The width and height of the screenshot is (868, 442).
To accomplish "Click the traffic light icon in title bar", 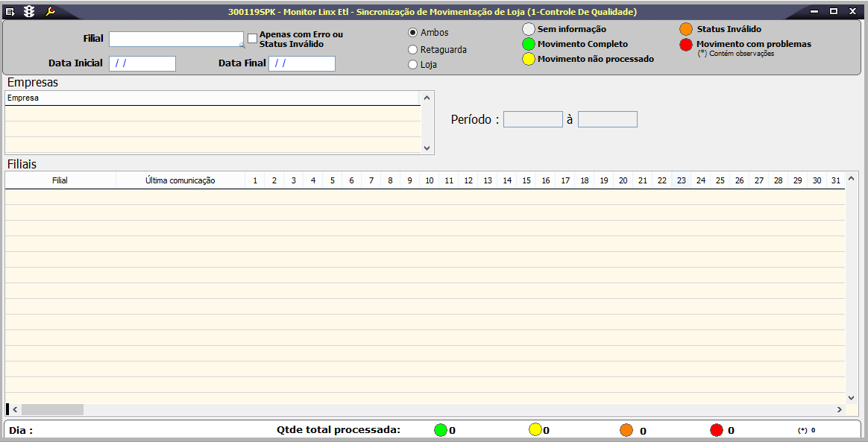I will point(29,11).
